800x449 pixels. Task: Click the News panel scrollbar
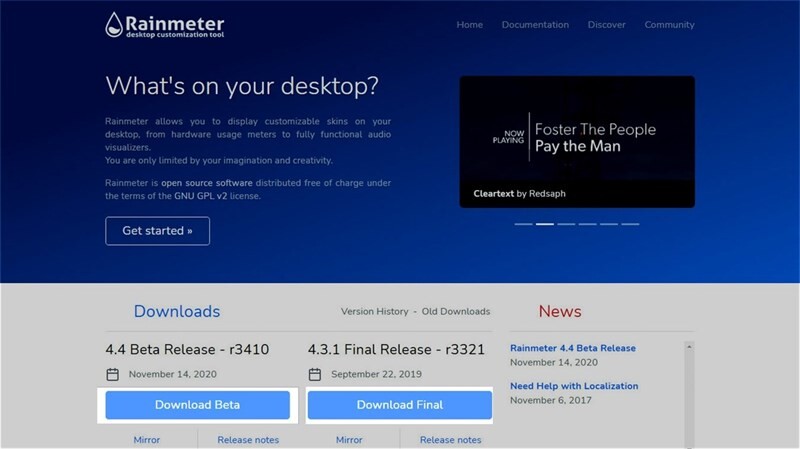pos(689,394)
